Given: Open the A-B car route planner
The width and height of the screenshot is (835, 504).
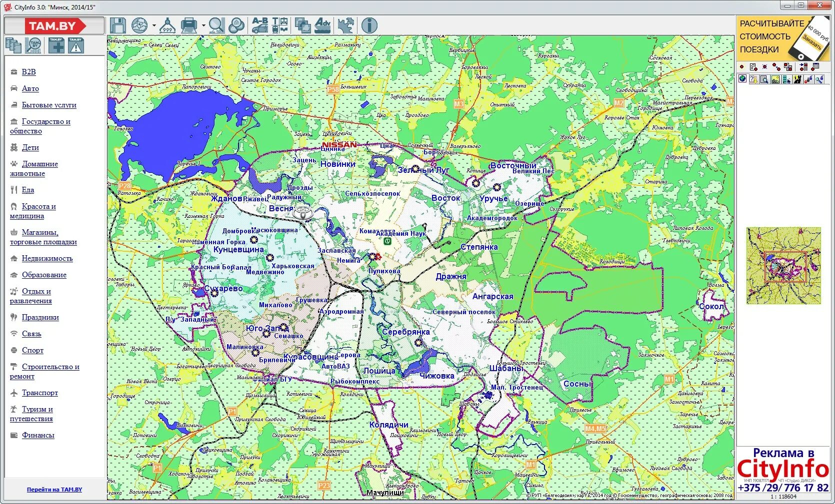Looking at the screenshot, I should tap(260, 25).
